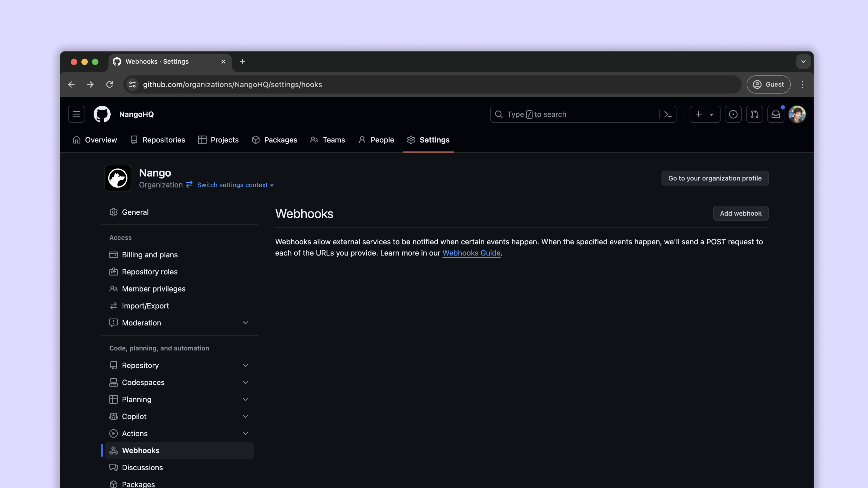Open the Issues icon in header

pos(733,114)
